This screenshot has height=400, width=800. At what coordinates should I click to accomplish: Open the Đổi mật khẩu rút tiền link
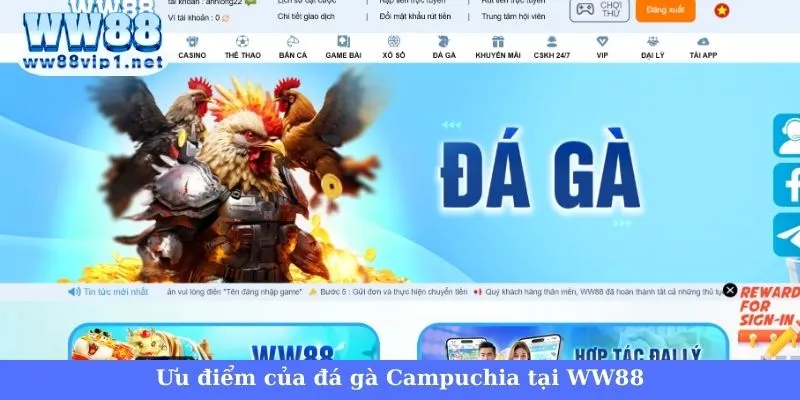[x=415, y=16]
